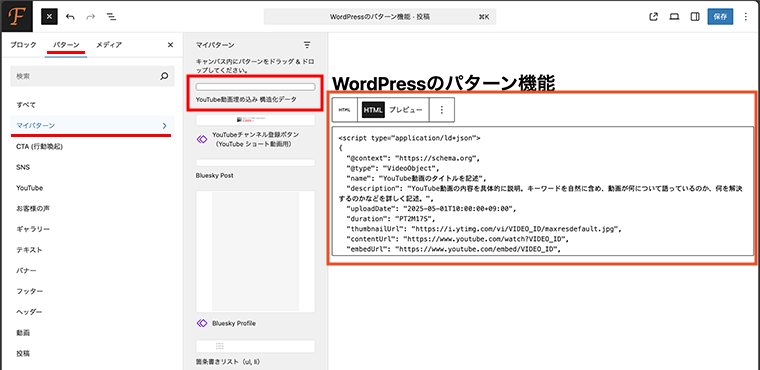Screen dimensions: 760x370
Task: Click the WordPressのパターン機能 post title
Action: (x=443, y=83)
